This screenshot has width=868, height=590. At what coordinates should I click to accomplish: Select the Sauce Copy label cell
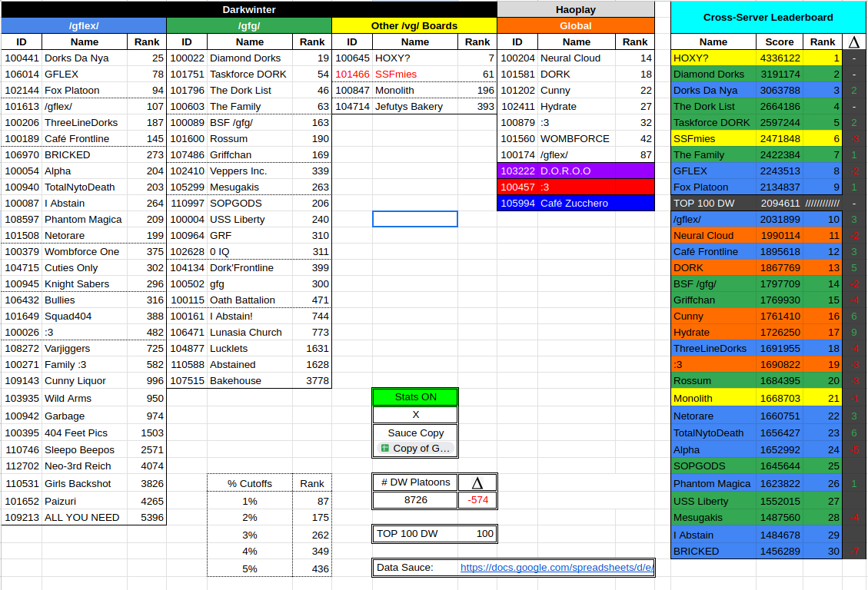coord(415,433)
